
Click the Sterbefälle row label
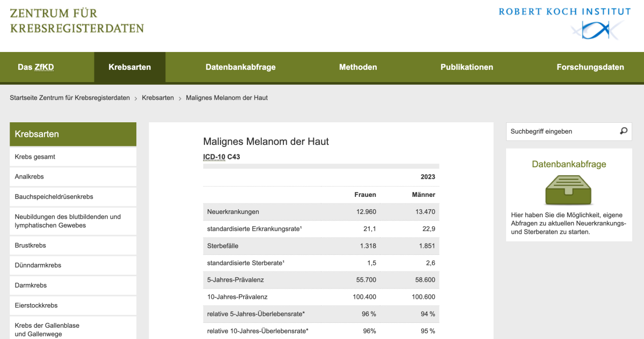coord(223,246)
